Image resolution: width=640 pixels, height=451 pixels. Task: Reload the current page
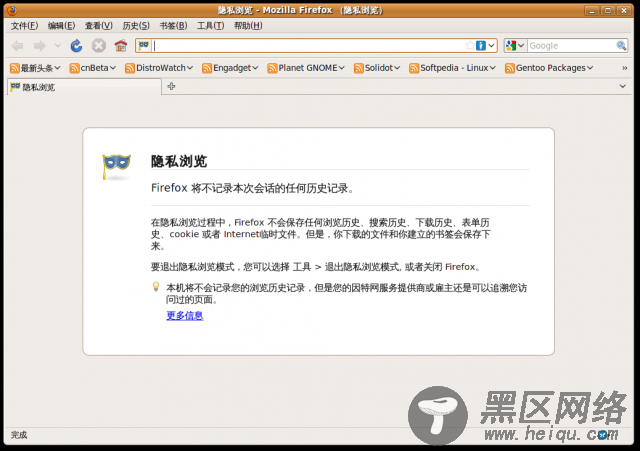pyautogui.click(x=76, y=46)
